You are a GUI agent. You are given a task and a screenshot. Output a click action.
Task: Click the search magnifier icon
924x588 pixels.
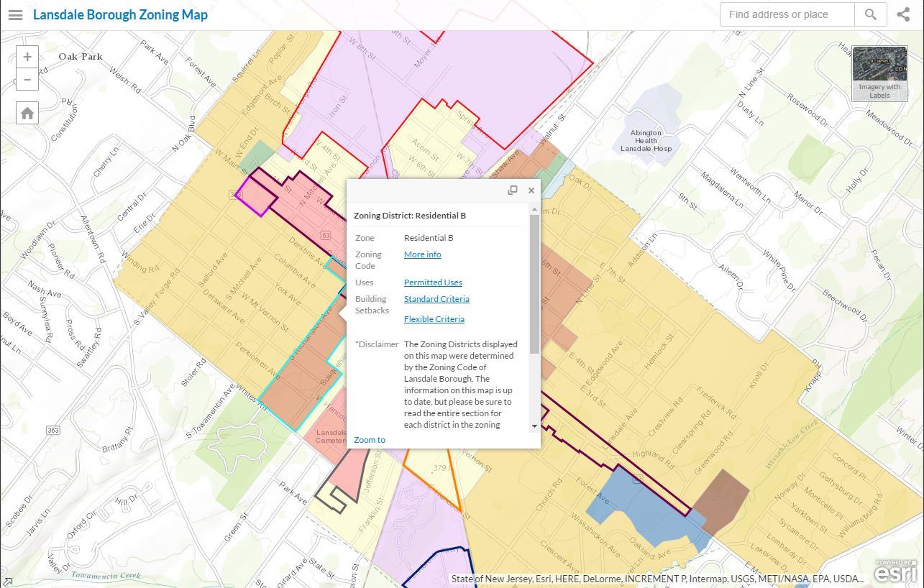click(869, 14)
